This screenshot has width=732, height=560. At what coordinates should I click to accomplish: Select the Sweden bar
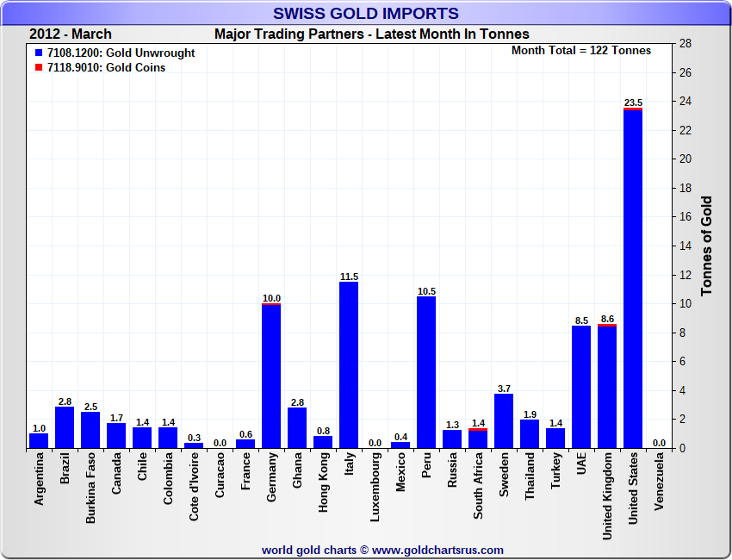(504, 420)
